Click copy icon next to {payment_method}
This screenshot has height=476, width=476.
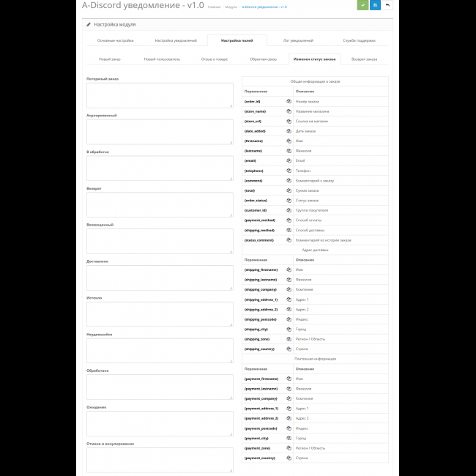pos(289,220)
